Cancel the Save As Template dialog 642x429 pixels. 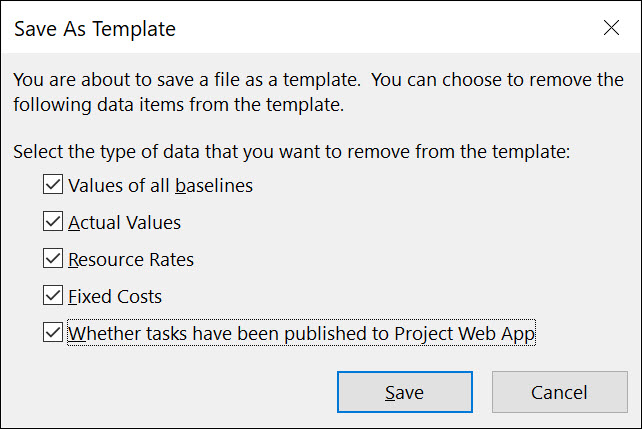click(559, 392)
